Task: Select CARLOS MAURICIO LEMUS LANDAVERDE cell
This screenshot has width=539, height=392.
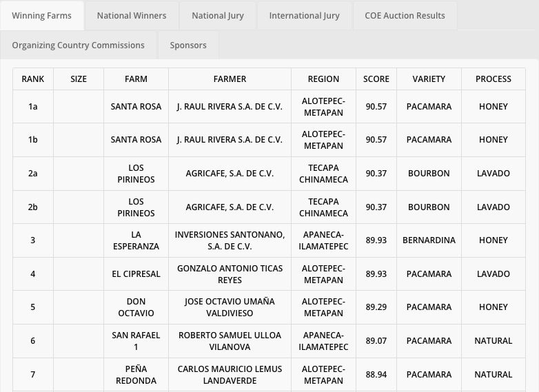Action: (230, 375)
